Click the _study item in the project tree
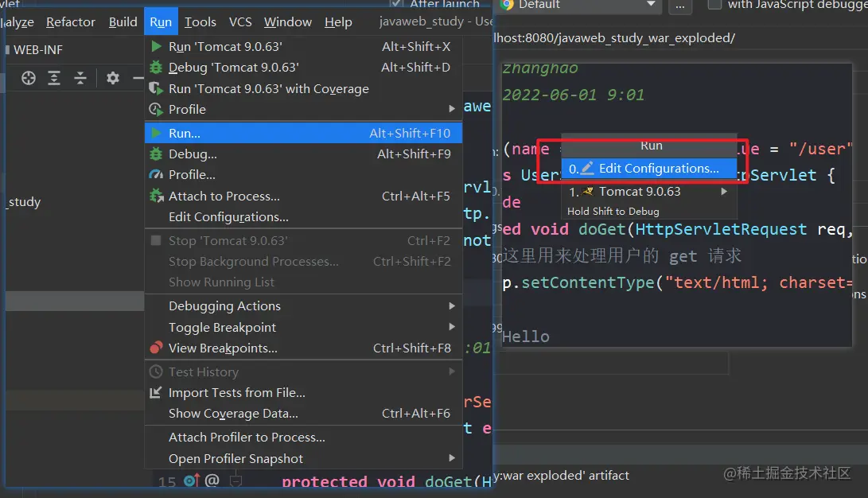This screenshot has width=868, height=498. pos(23,202)
